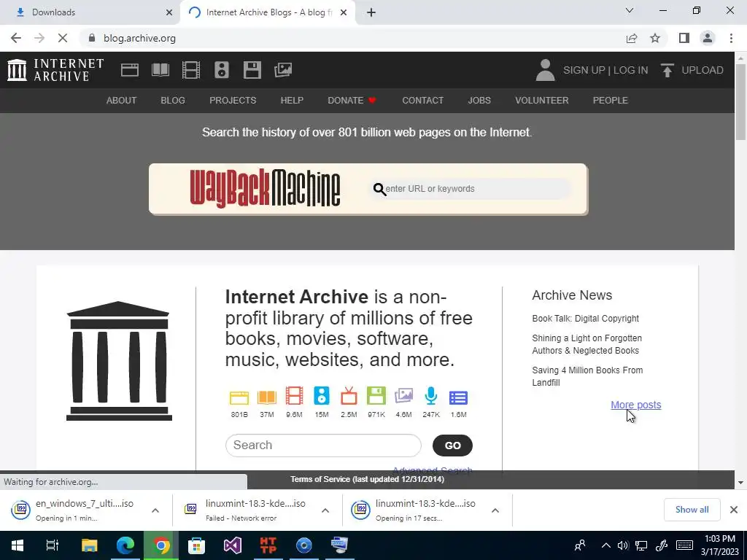Open the BLOG menu item
Screen dimensions: 747x560
pyautogui.click(x=173, y=101)
